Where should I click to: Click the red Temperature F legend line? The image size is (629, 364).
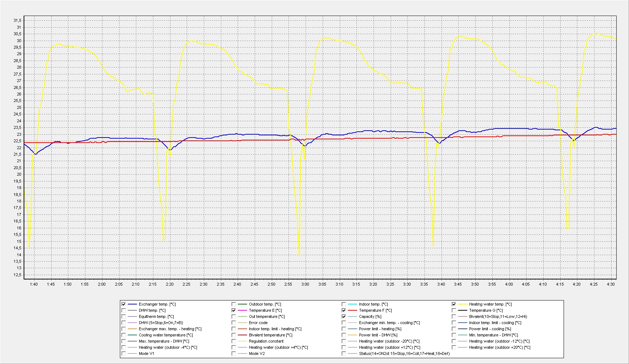coord(352,310)
